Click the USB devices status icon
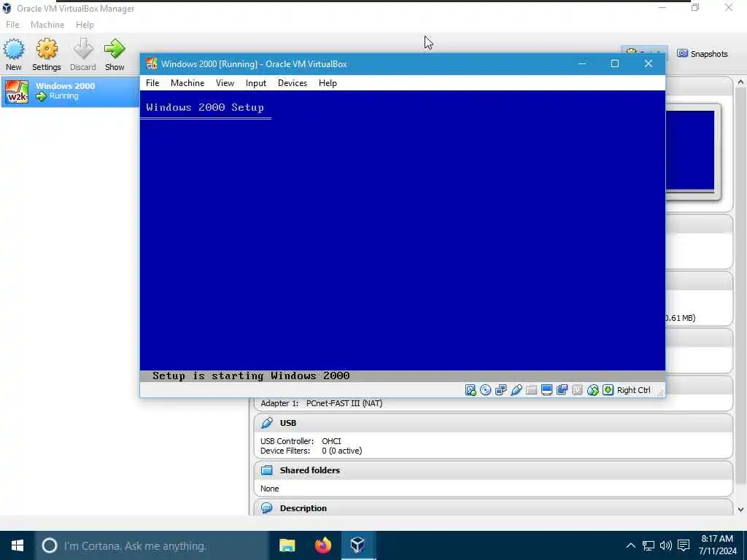The height and width of the screenshot is (560, 747). [x=516, y=390]
